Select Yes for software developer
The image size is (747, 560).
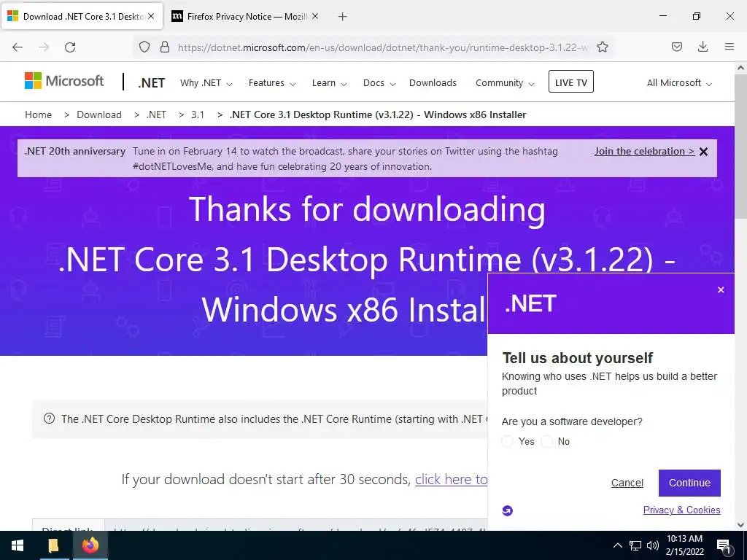[x=508, y=441]
